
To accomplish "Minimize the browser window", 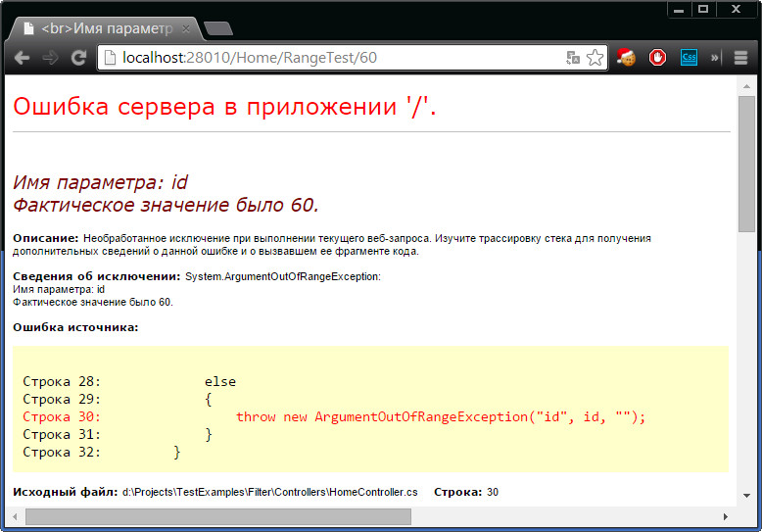I will (x=679, y=9).
